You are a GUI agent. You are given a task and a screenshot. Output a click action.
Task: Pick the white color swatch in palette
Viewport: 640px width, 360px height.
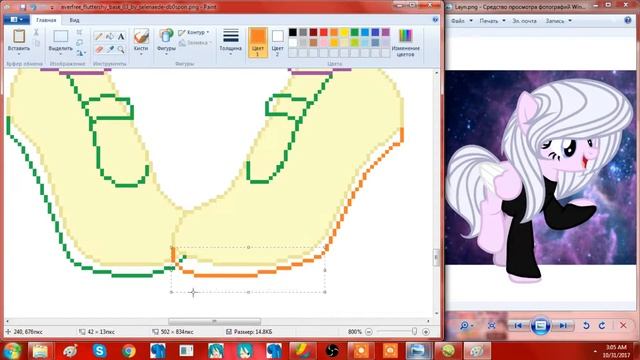[293, 42]
